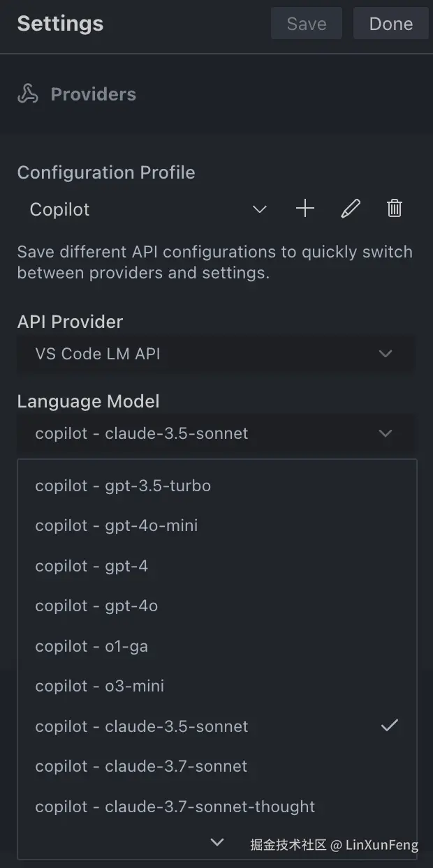Pick copilot - claude-3.7-sonnet model
This screenshot has height=868, width=433.
pyautogui.click(x=141, y=766)
